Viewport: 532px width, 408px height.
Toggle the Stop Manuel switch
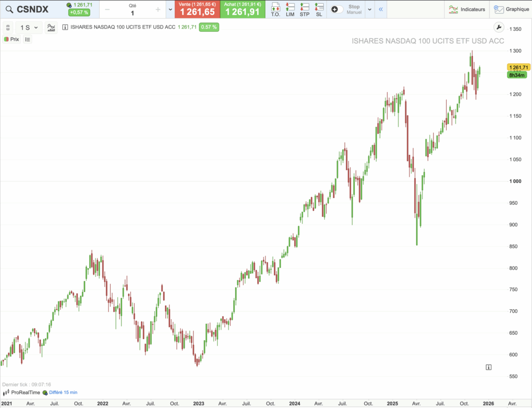click(x=337, y=9)
